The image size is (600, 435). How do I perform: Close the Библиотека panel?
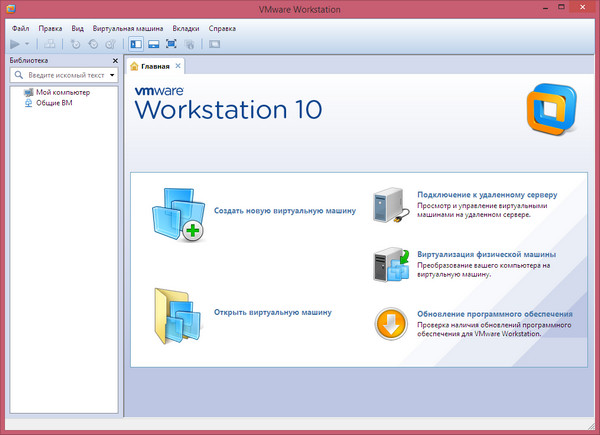(x=115, y=60)
